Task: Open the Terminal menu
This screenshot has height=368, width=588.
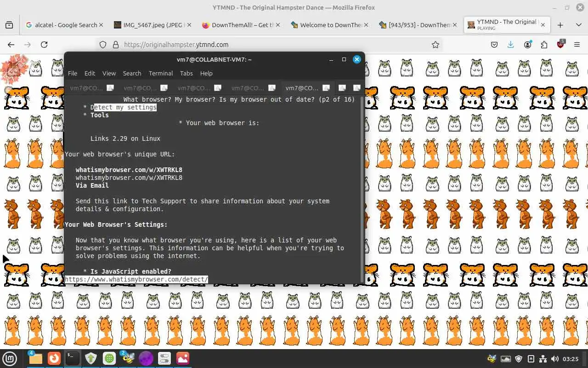Action: point(161,73)
